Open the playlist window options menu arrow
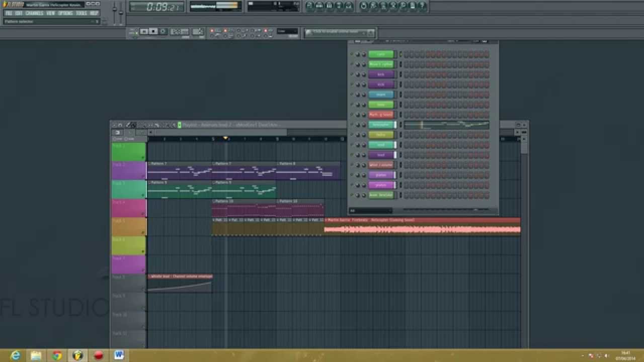The height and width of the screenshot is (362, 644). point(114,125)
